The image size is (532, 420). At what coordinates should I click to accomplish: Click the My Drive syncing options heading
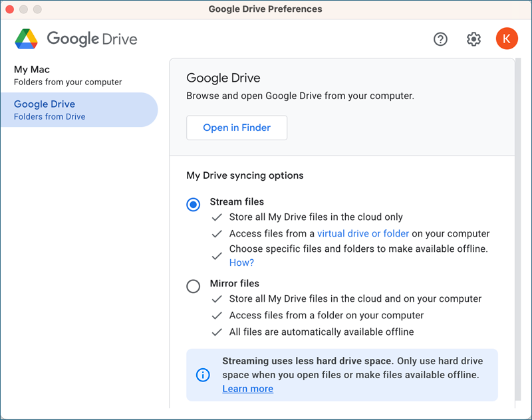click(245, 175)
